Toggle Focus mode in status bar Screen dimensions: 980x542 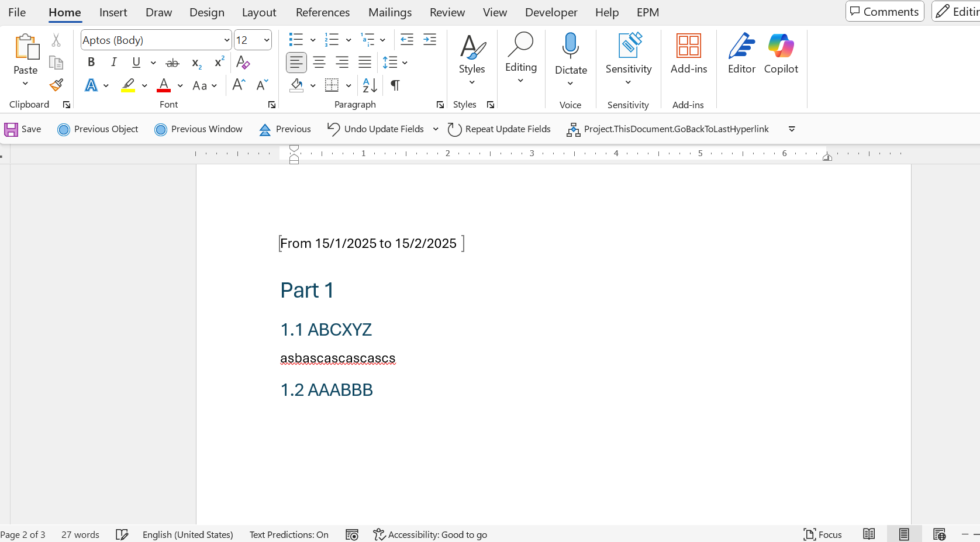pyautogui.click(x=823, y=534)
